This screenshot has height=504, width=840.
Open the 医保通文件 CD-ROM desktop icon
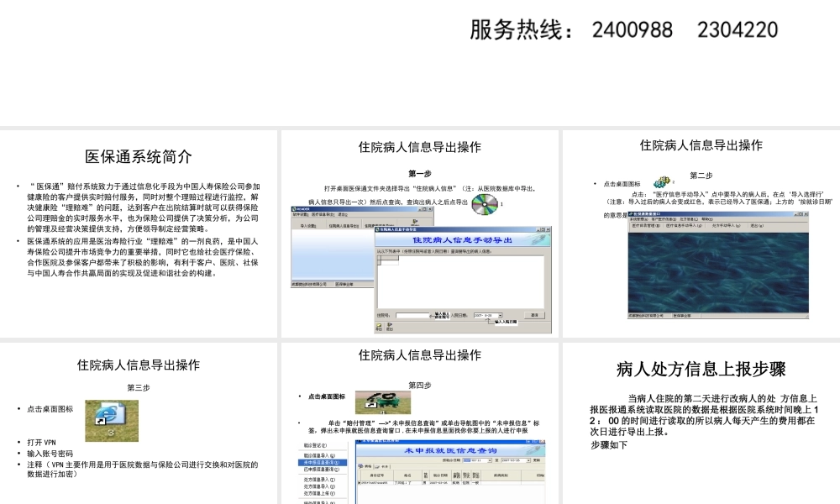[484, 204]
